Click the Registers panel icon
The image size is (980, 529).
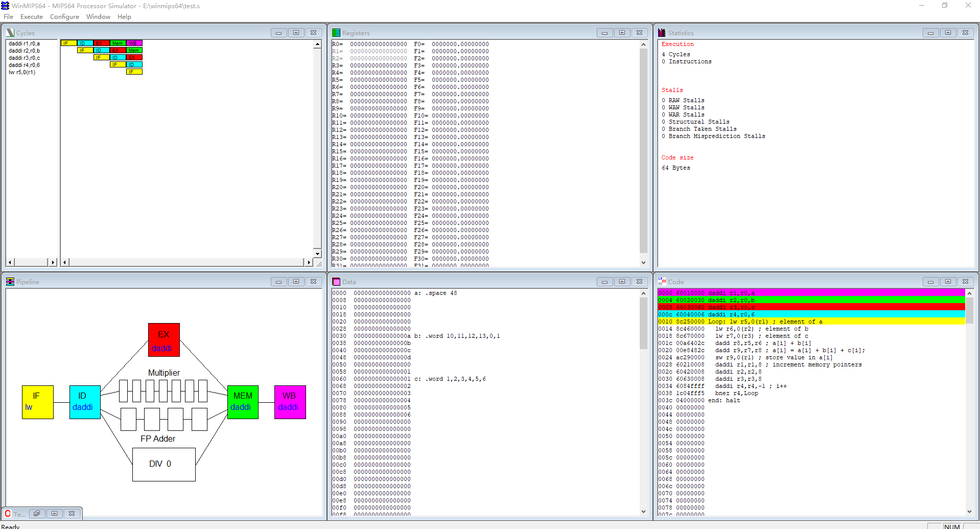[x=336, y=32]
